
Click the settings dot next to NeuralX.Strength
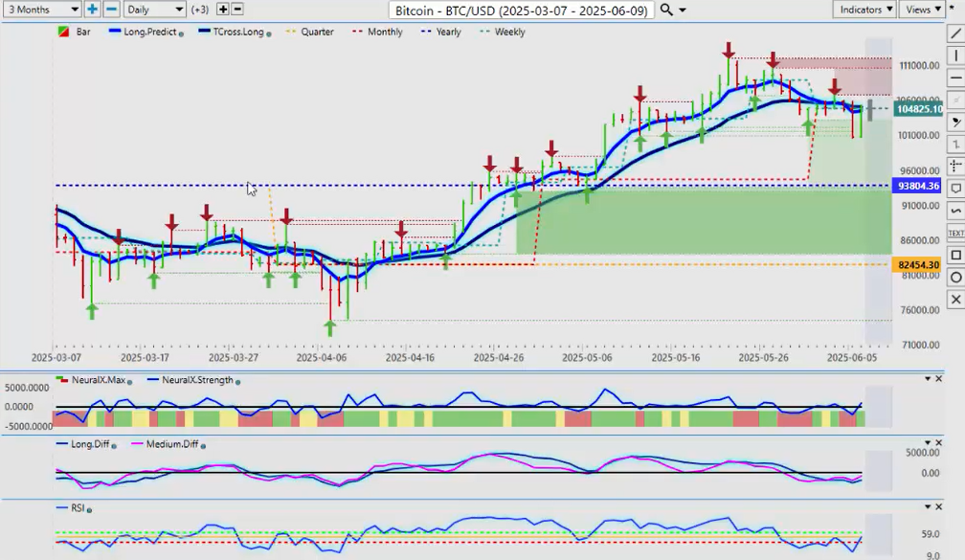coord(238,382)
